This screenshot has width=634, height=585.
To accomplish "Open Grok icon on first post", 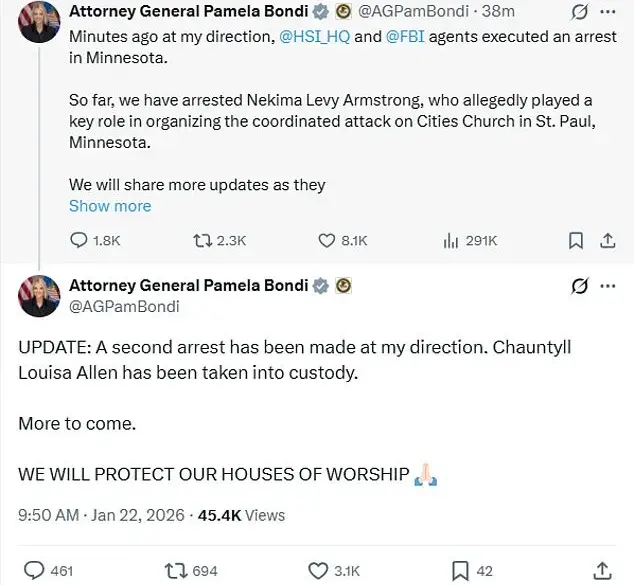I will (x=578, y=12).
